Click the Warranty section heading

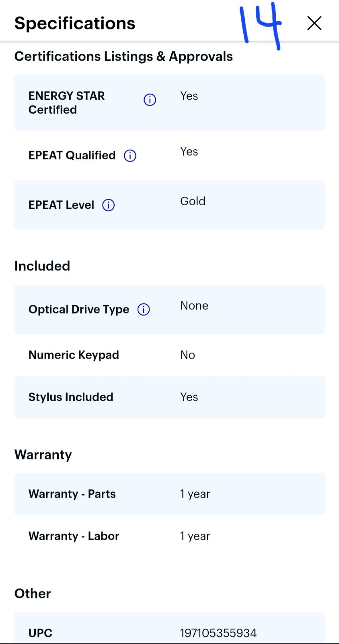43,454
